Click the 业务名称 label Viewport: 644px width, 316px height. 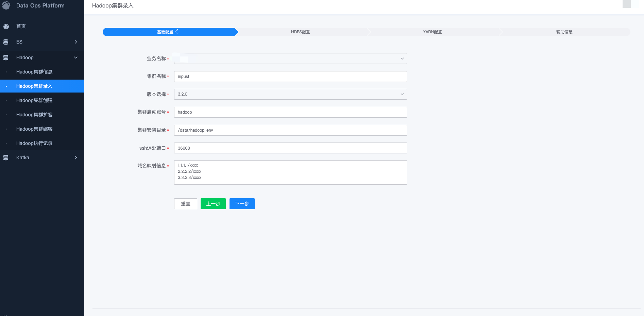(x=156, y=59)
